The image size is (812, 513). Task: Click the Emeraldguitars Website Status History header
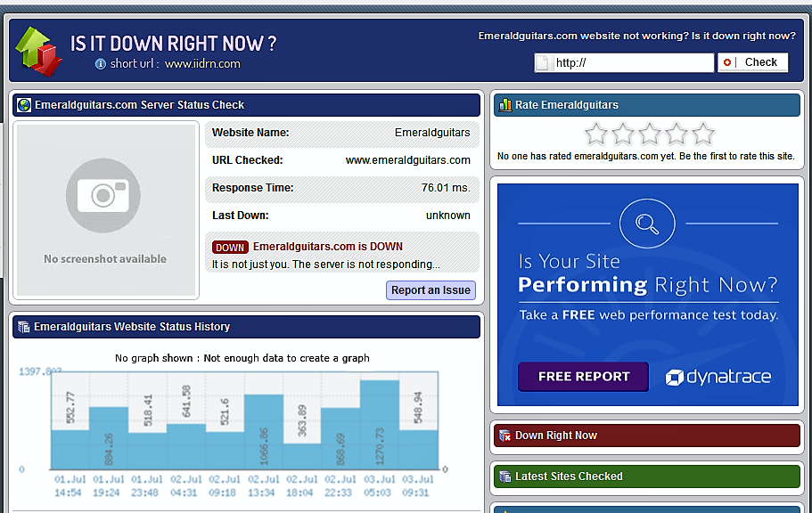pyautogui.click(x=247, y=327)
